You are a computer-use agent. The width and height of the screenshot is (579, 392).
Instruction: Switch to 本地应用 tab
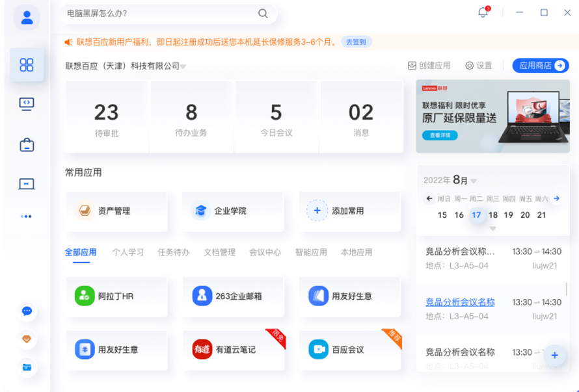tap(357, 252)
